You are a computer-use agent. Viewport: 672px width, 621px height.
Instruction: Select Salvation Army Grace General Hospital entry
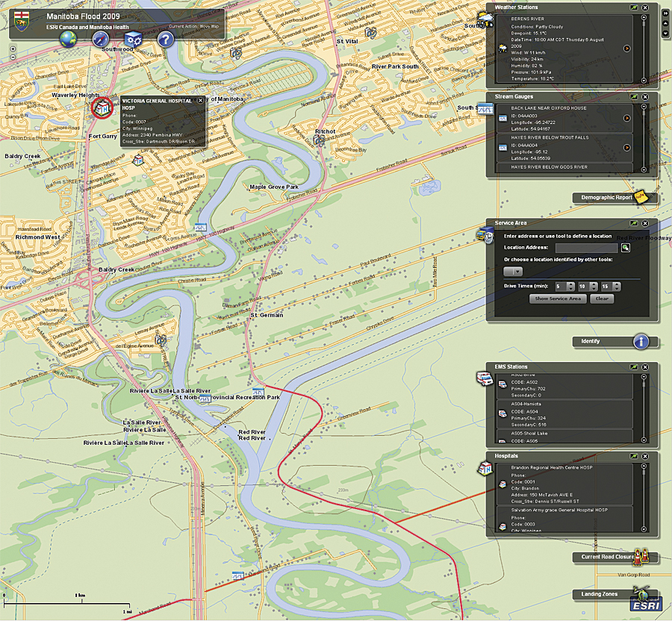564,519
